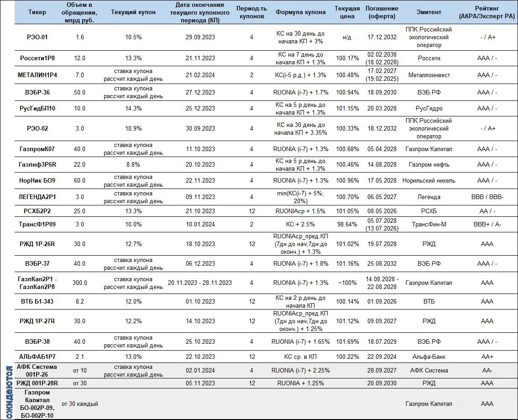
Task: Click the 'АА+' rating of Альфа-Банк
Action: (487, 357)
